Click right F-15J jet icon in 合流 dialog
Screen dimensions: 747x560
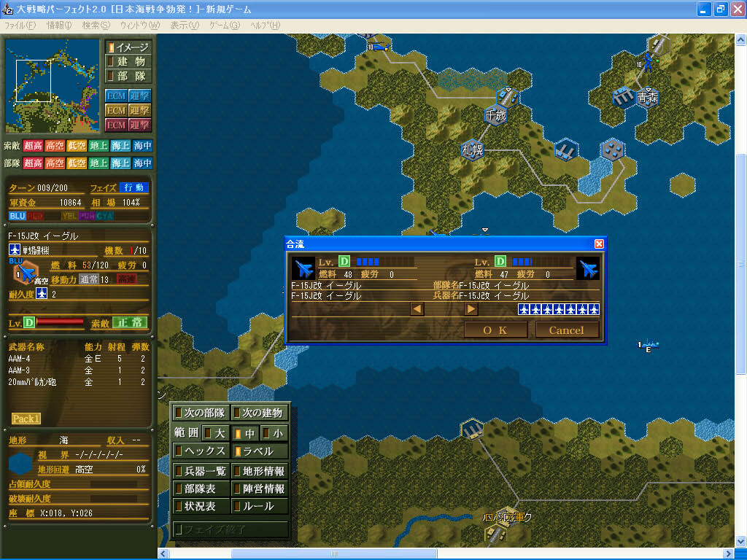click(x=588, y=268)
